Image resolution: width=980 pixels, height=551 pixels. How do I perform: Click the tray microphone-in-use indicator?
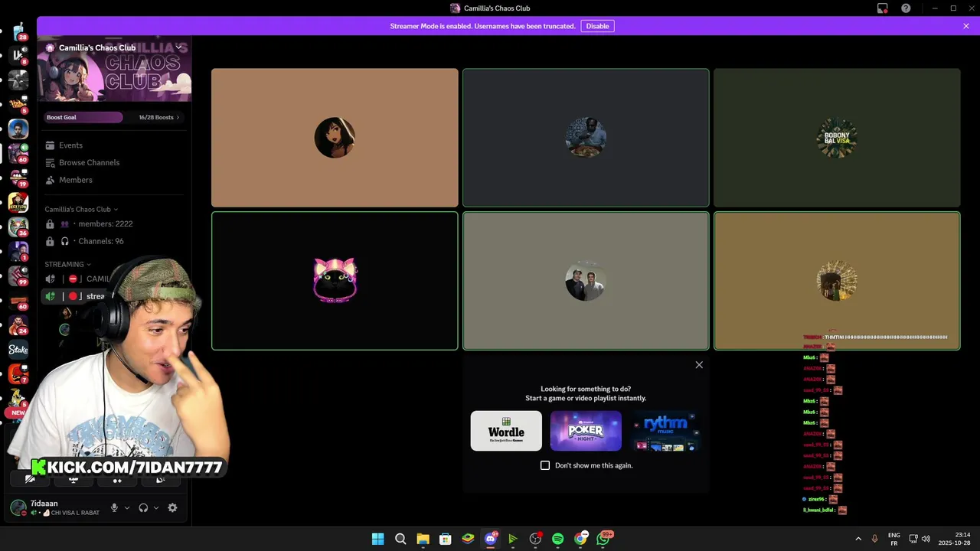(874, 539)
